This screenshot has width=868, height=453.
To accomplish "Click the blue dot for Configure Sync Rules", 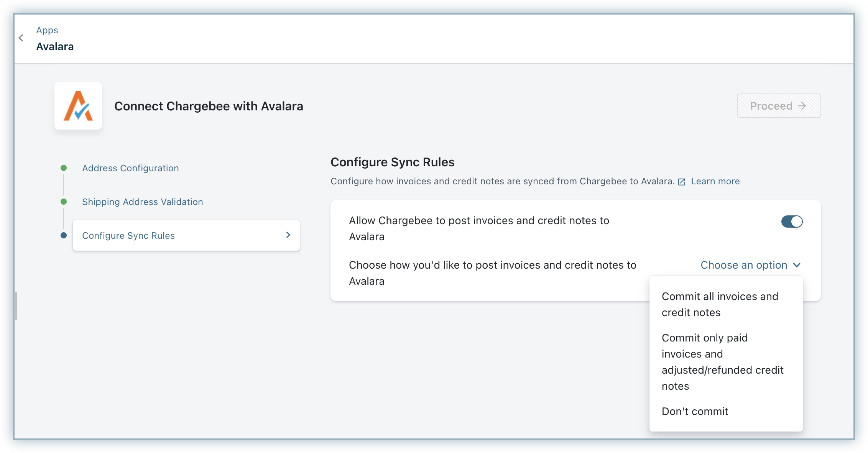I will click(64, 235).
